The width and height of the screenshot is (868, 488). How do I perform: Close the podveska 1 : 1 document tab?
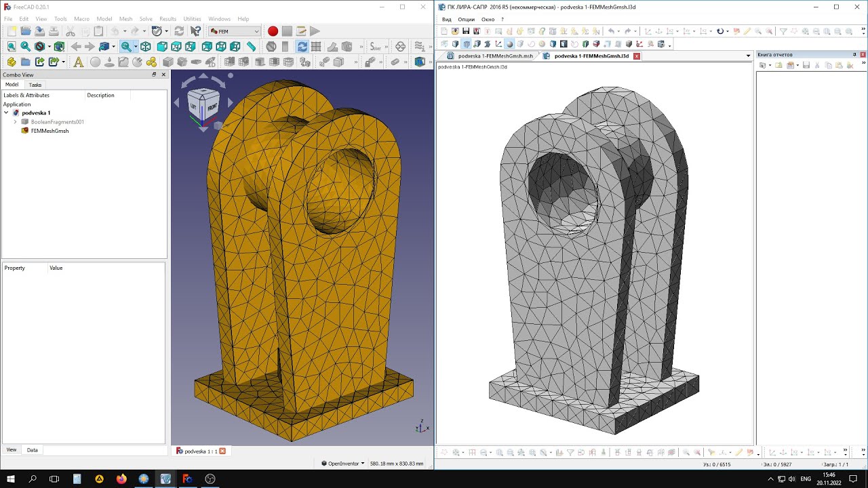click(222, 451)
